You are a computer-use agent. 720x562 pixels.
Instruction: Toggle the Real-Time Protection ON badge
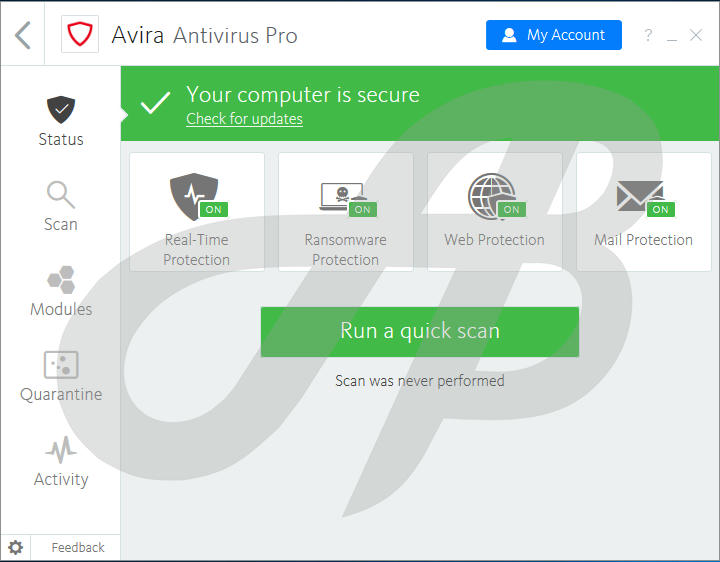pyautogui.click(x=214, y=209)
